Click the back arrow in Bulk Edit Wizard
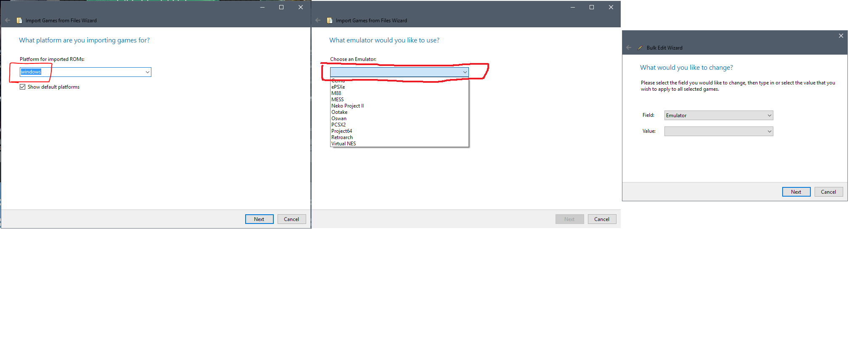This screenshot has width=868, height=363. [629, 47]
